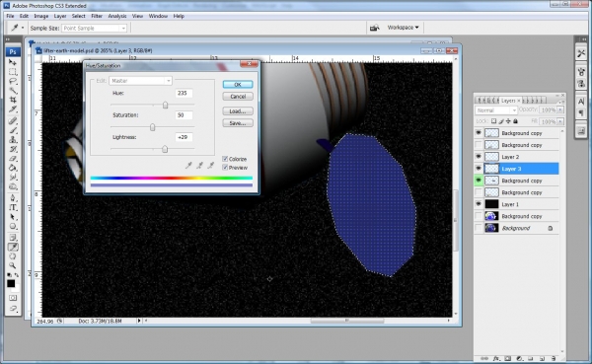
Task: Hide Layer 1 visibility eye
Action: point(479,204)
